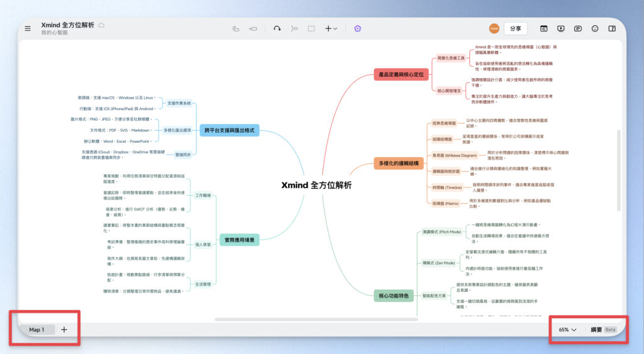
Task: Open the Insert plus dropdown menu
Action: [331, 29]
